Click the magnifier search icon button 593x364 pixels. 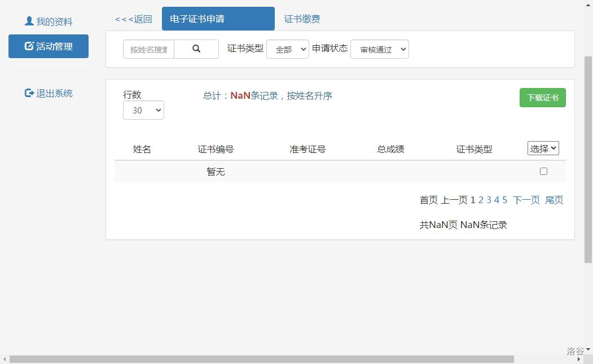coord(196,49)
